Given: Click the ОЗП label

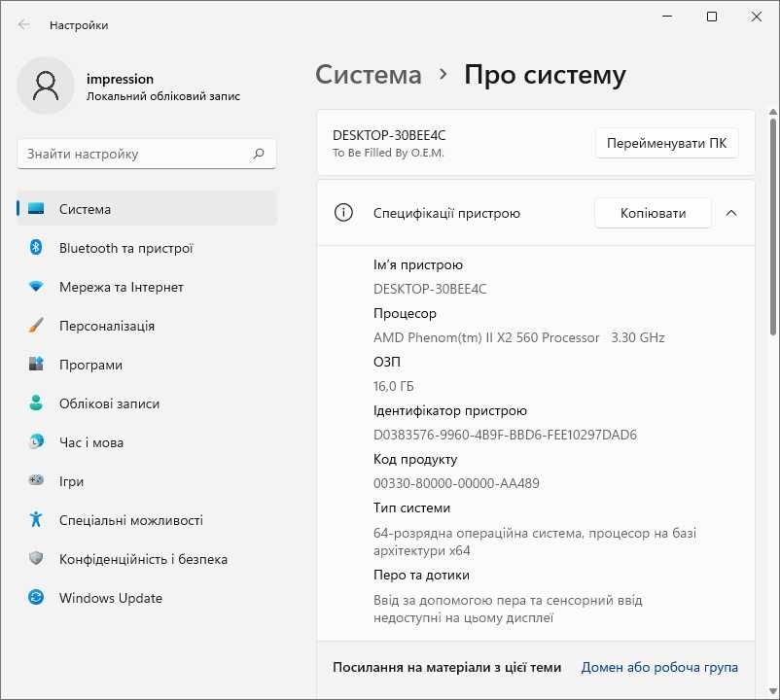Looking at the screenshot, I should point(386,362).
